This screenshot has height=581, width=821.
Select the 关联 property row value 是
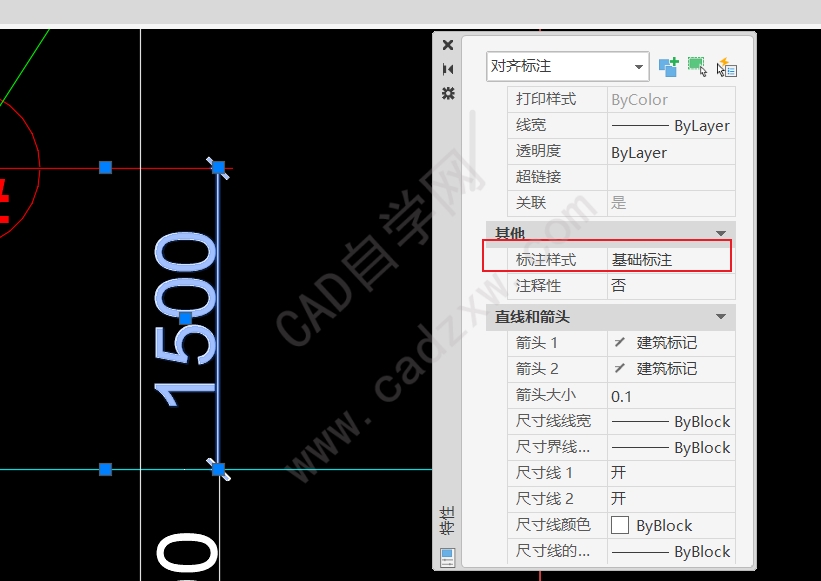tap(671, 203)
